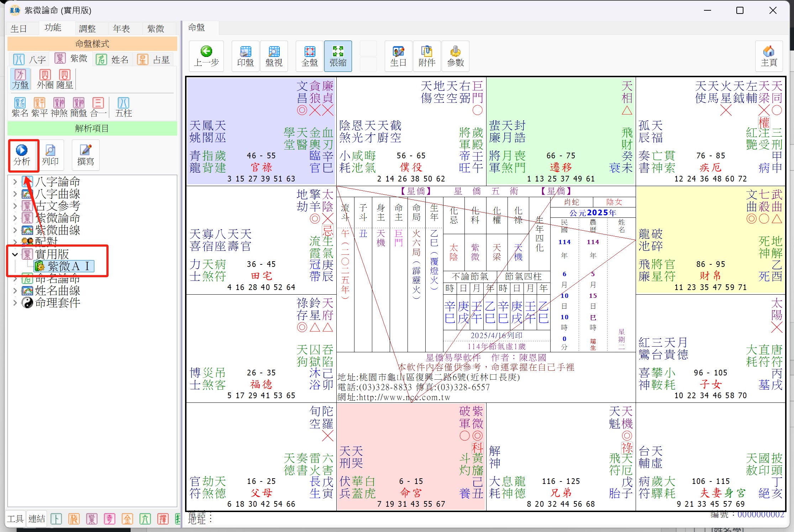Image resolution: width=794 pixels, height=532 pixels.
Task: Expand the 八字論命 tree node
Action: (15, 182)
